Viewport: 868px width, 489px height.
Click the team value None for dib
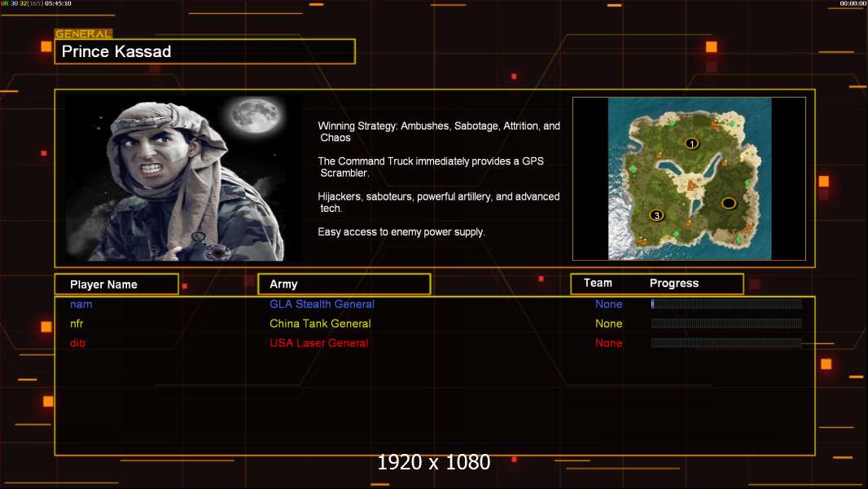tap(608, 343)
